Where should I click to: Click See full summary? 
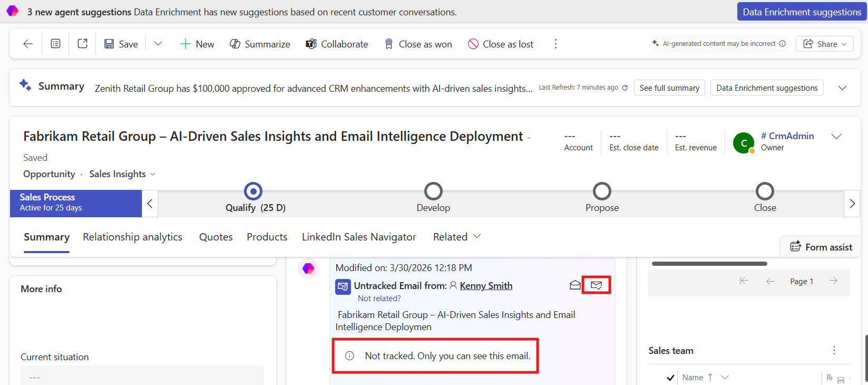(669, 88)
